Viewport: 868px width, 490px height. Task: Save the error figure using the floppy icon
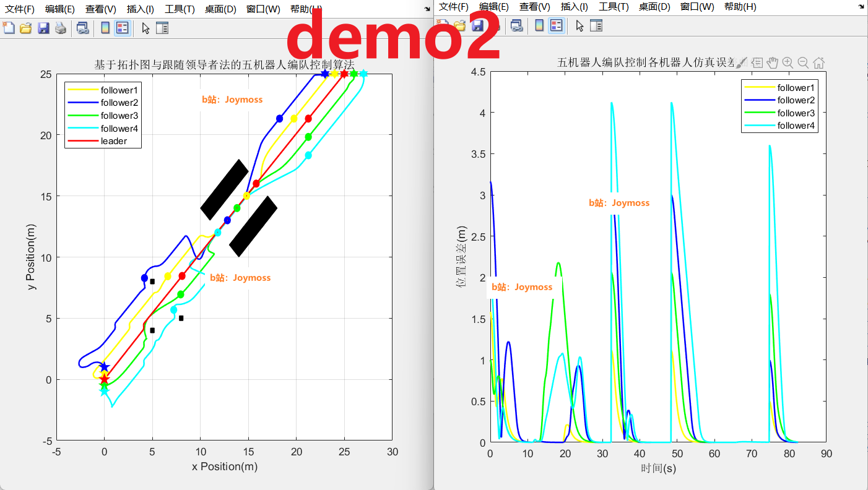point(478,25)
